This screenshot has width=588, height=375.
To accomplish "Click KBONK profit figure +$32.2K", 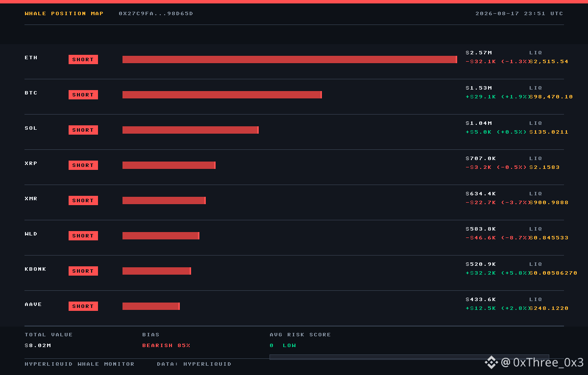I will click(x=481, y=273).
